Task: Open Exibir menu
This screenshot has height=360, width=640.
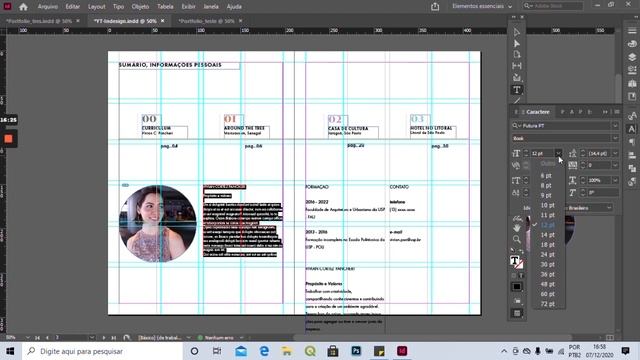Action: 188,7
